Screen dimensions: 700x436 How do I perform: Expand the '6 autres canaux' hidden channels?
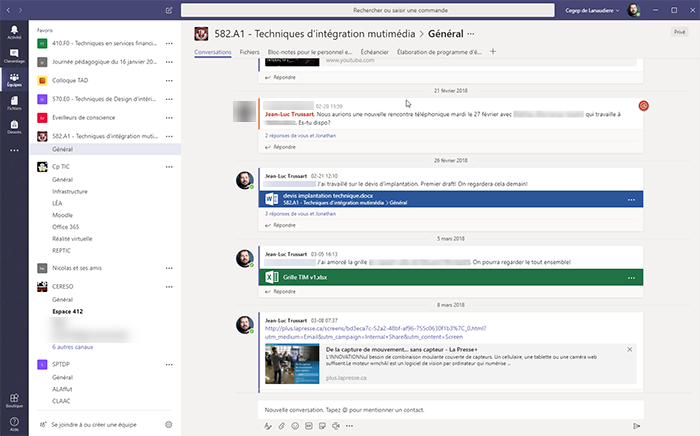[73, 346]
